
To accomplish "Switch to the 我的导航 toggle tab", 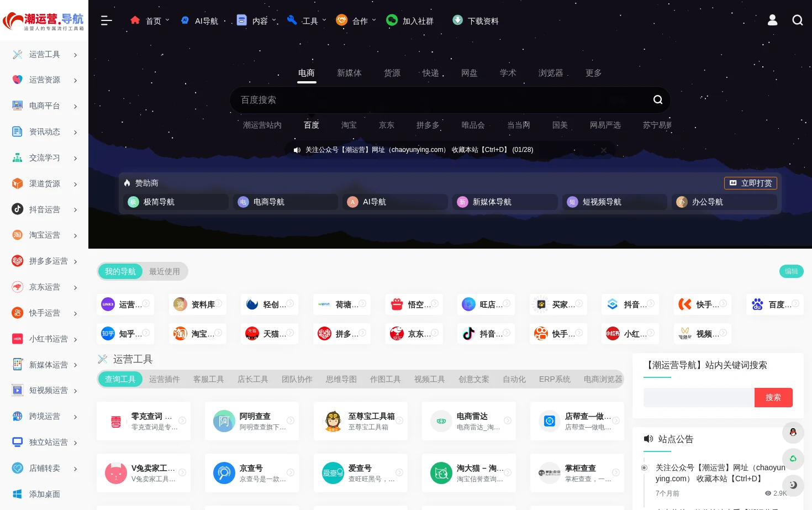I will pyautogui.click(x=120, y=271).
